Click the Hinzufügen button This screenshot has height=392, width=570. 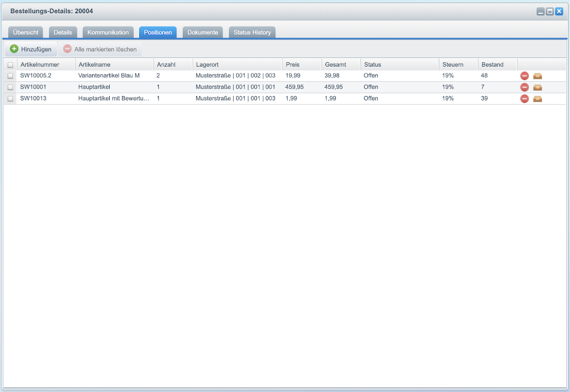[x=31, y=49]
